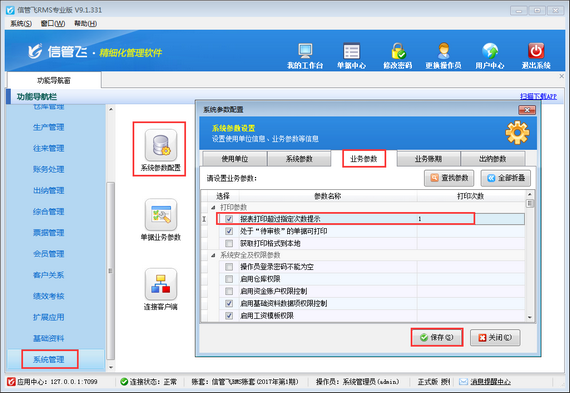Screen dimensions: 570x393
Task: Switch to 系统参数 tab
Action: pyautogui.click(x=299, y=159)
